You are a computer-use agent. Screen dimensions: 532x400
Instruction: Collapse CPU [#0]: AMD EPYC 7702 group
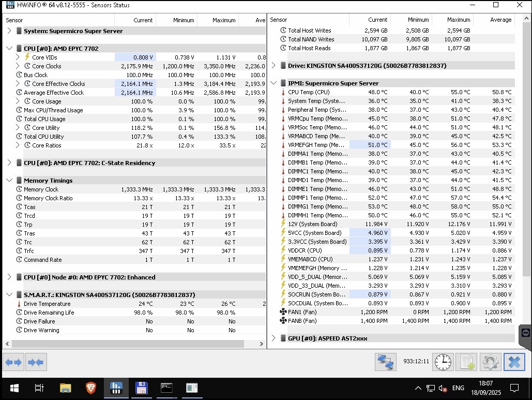[9, 48]
